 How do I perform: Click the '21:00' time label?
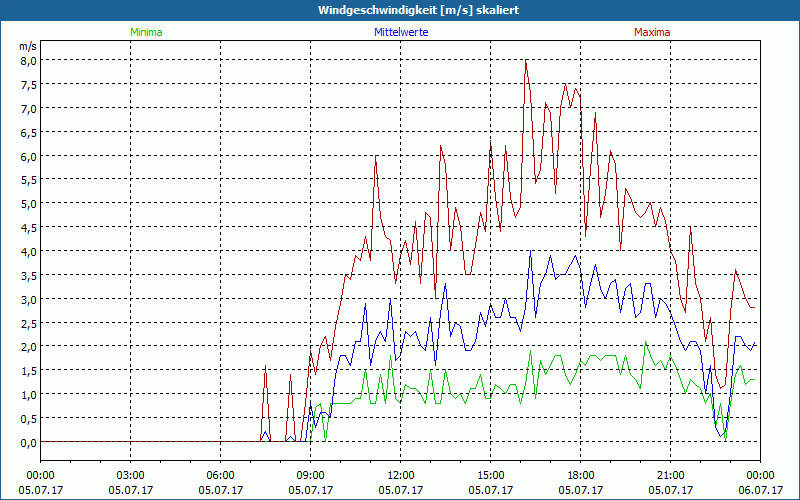(x=670, y=476)
